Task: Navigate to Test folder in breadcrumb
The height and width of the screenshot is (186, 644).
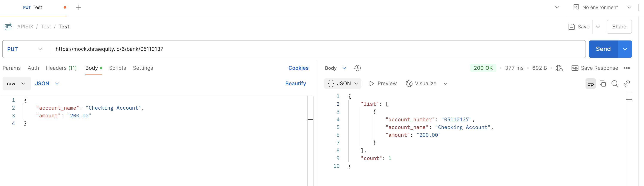Action: (x=46, y=27)
